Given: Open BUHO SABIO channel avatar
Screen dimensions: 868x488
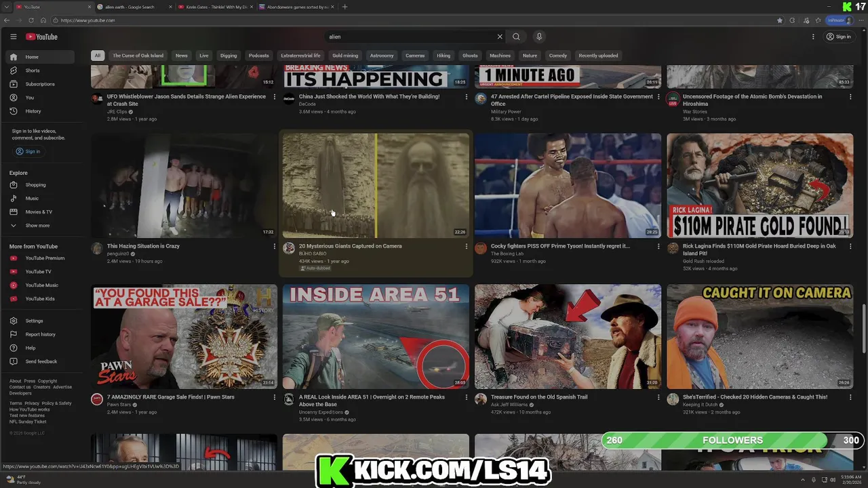Looking at the screenshot, I should tap(288, 248).
